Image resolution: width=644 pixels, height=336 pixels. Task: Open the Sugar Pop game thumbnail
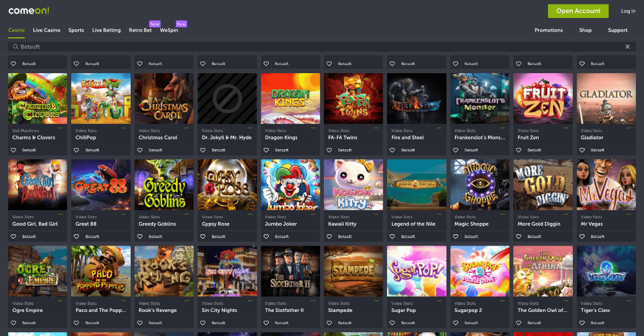(x=417, y=271)
